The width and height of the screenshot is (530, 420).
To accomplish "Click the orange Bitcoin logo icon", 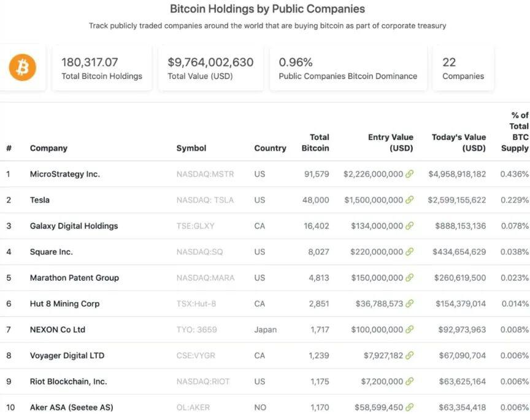I will click(x=22, y=67).
